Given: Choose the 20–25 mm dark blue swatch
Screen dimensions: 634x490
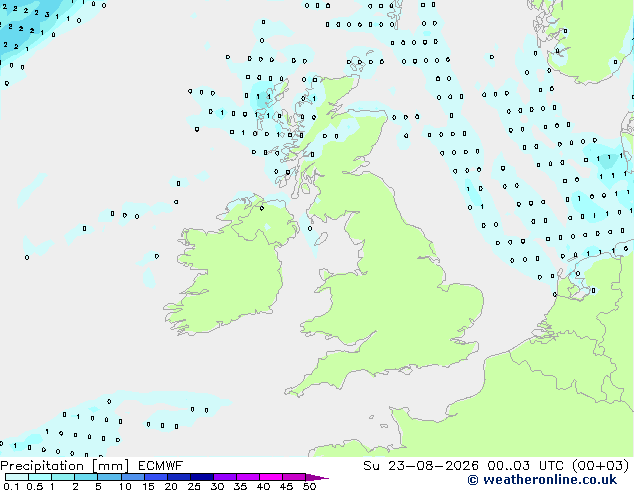Looking at the screenshot, I should pos(179,477).
